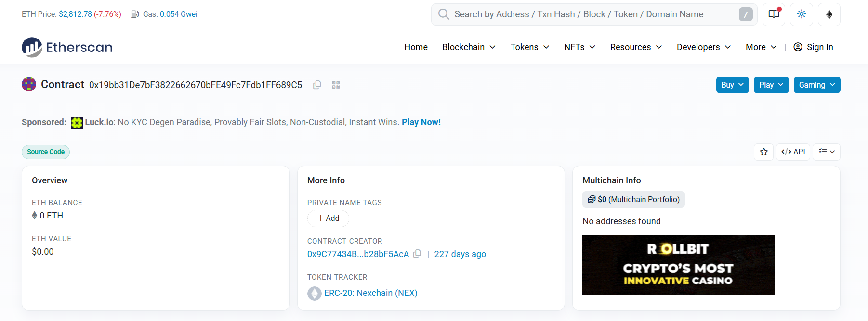Open ERC-20: Nexchain (NEX) token tracker

click(x=370, y=293)
